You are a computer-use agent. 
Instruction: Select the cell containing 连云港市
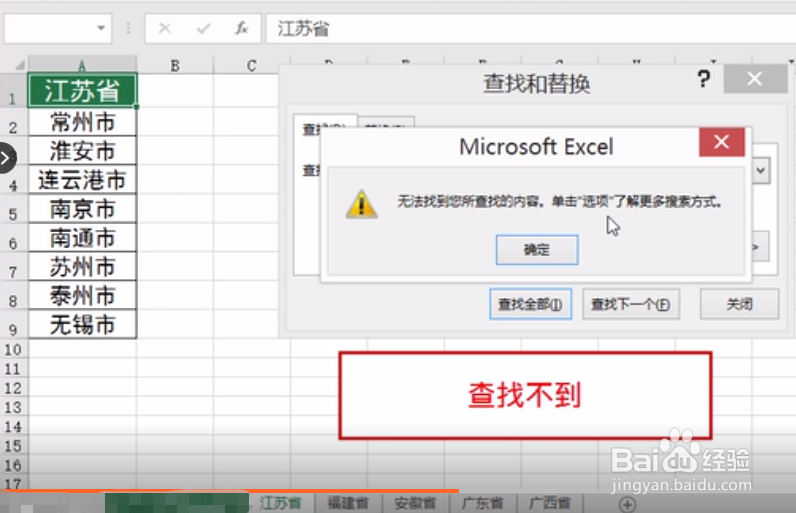click(82, 180)
